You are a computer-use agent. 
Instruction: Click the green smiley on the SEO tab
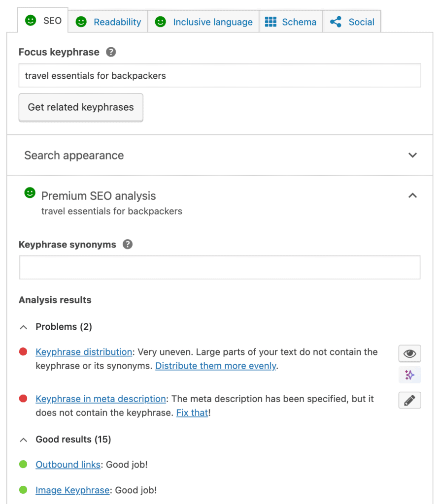point(30,20)
